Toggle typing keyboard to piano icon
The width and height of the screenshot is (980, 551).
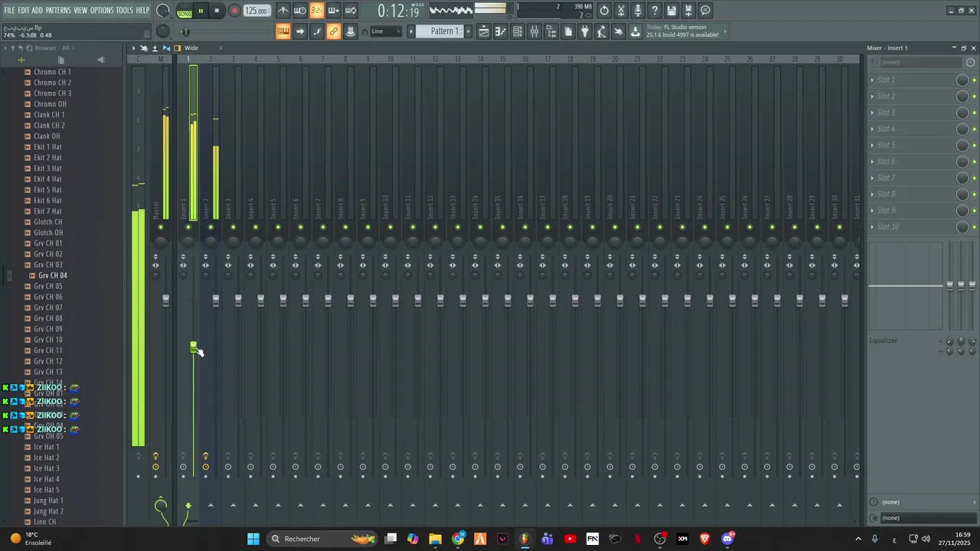(x=283, y=31)
